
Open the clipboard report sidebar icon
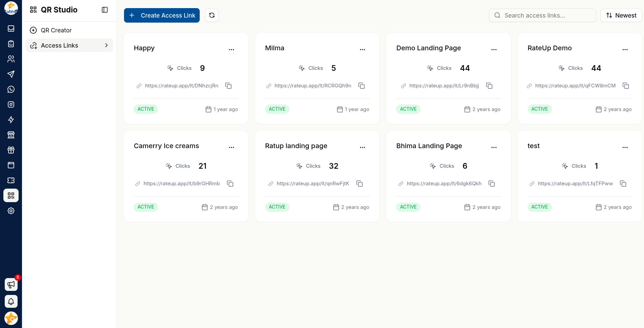(11, 44)
